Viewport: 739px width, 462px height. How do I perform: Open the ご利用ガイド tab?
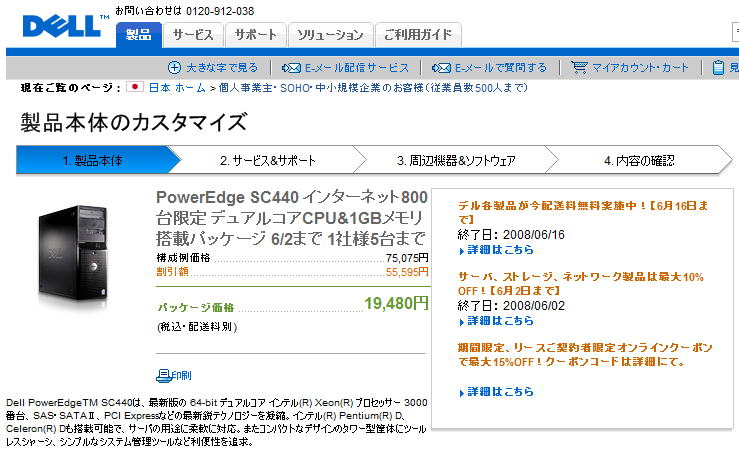pyautogui.click(x=418, y=35)
